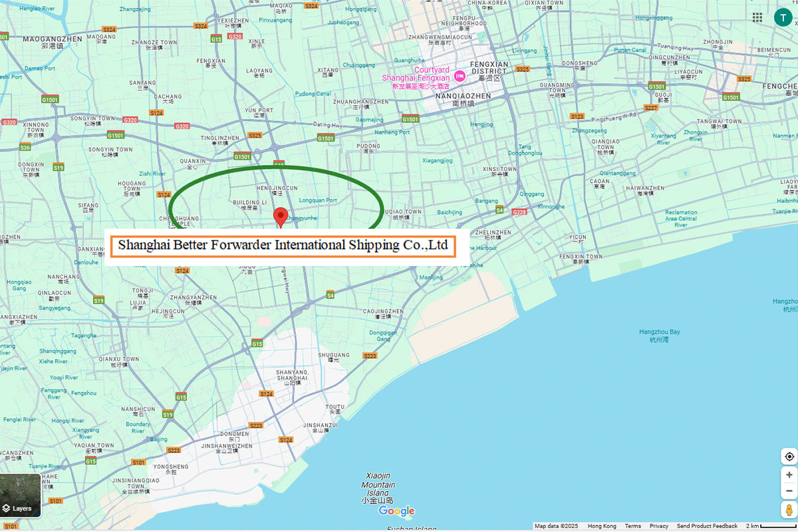798x532 pixels.
Task: Select the TANGWAI TOWN label
Action: (x=720, y=123)
